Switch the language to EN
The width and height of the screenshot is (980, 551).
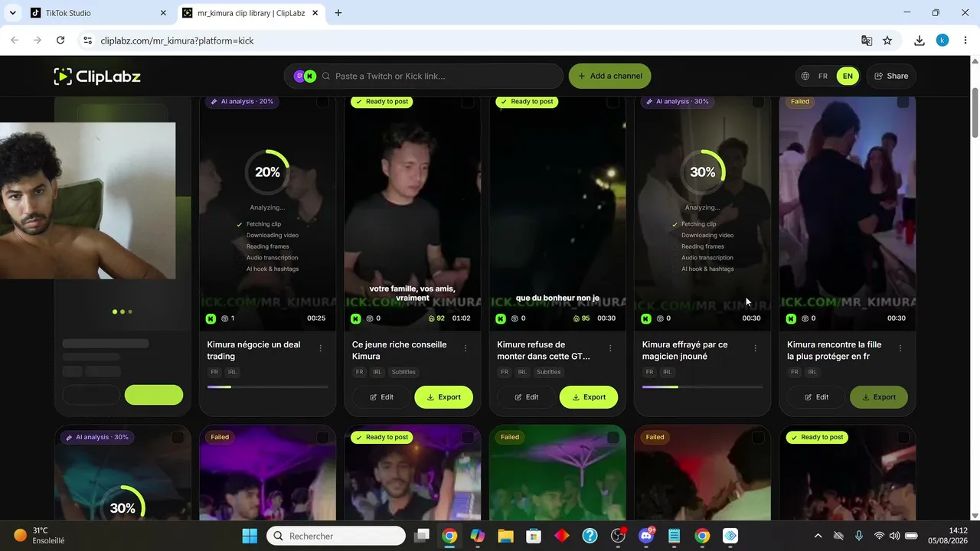click(848, 76)
